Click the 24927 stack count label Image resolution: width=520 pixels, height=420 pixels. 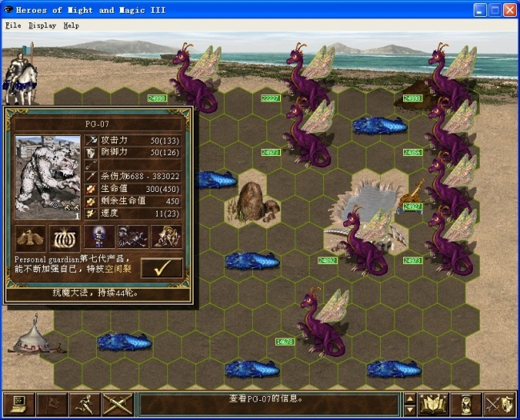click(x=413, y=206)
